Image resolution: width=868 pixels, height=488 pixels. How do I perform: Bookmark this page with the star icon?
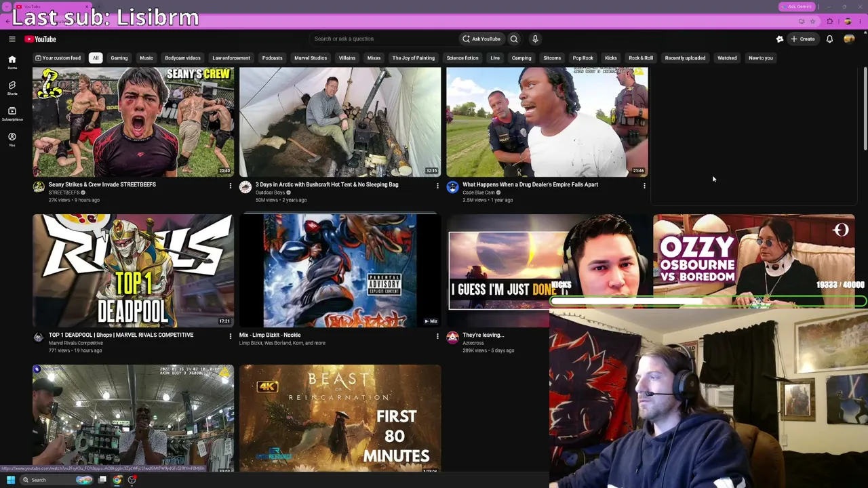[x=812, y=21]
